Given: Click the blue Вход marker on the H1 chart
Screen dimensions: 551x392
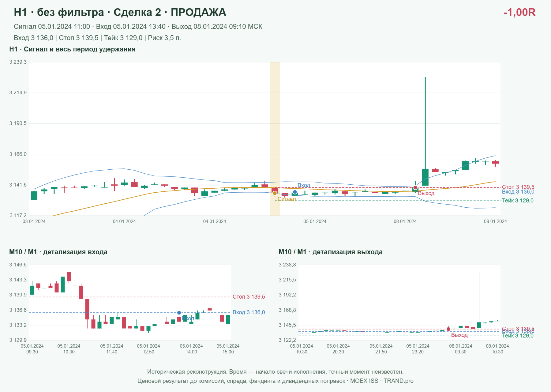Looking at the screenshot, I should 295,192.
